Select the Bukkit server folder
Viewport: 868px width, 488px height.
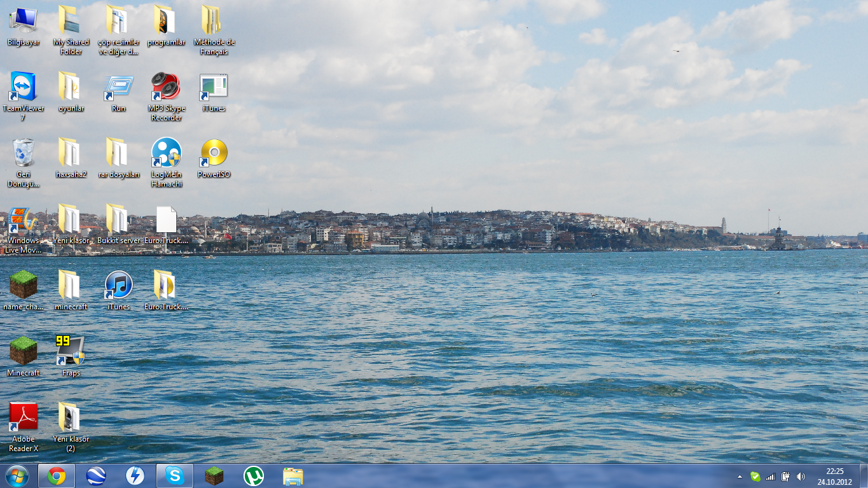click(x=119, y=225)
